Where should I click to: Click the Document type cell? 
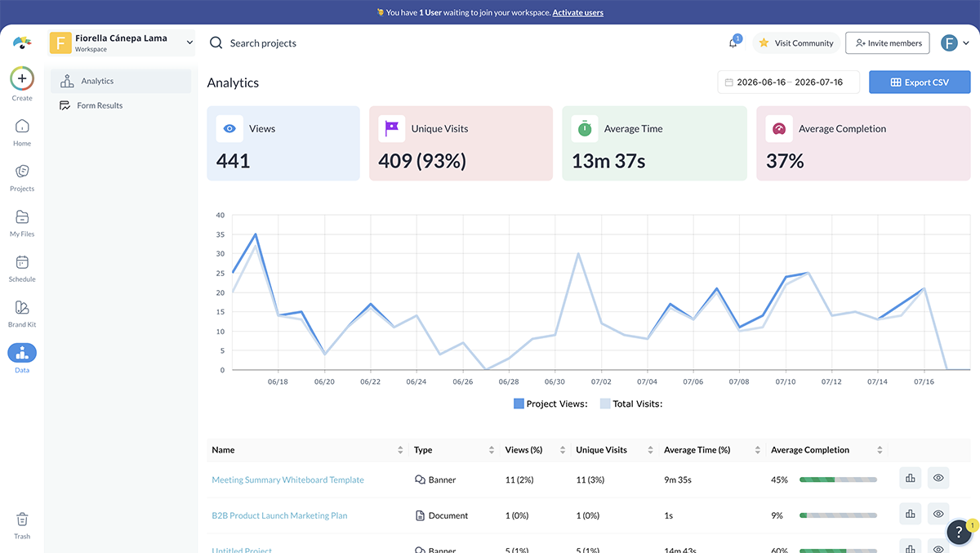(x=442, y=515)
